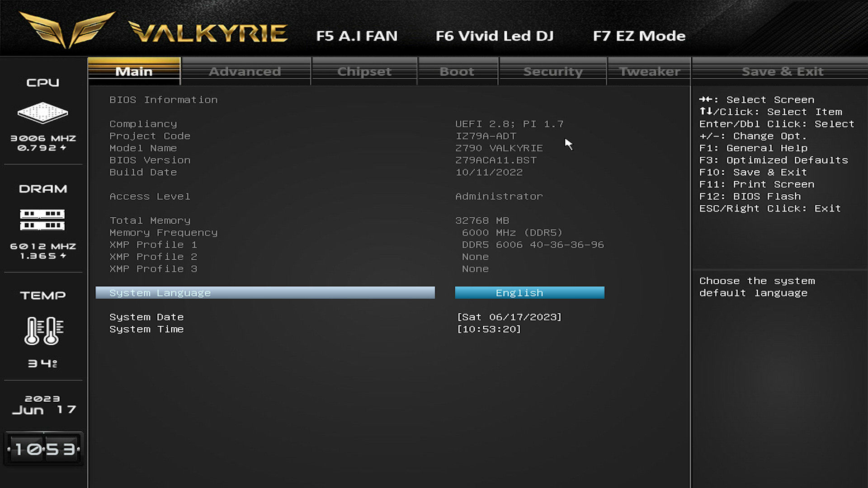
Task: Switch to the Boot tab
Action: 457,71
